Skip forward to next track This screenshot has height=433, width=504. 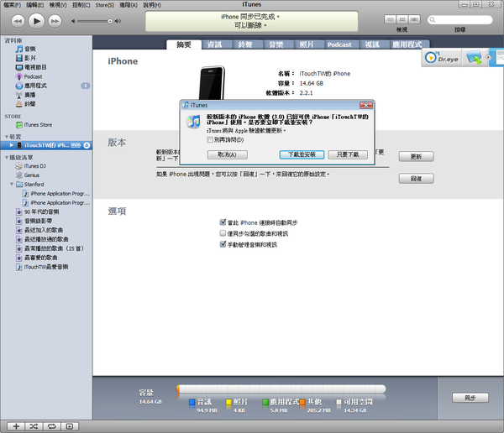[55, 21]
